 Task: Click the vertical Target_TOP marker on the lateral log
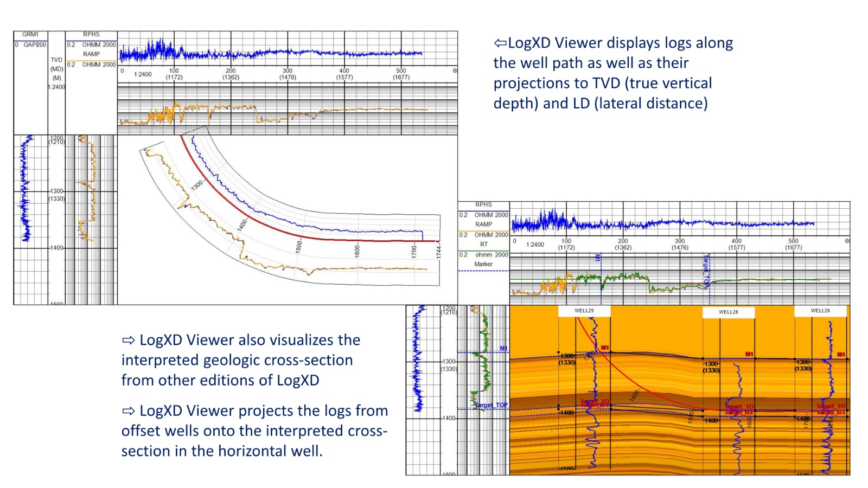(706, 271)
